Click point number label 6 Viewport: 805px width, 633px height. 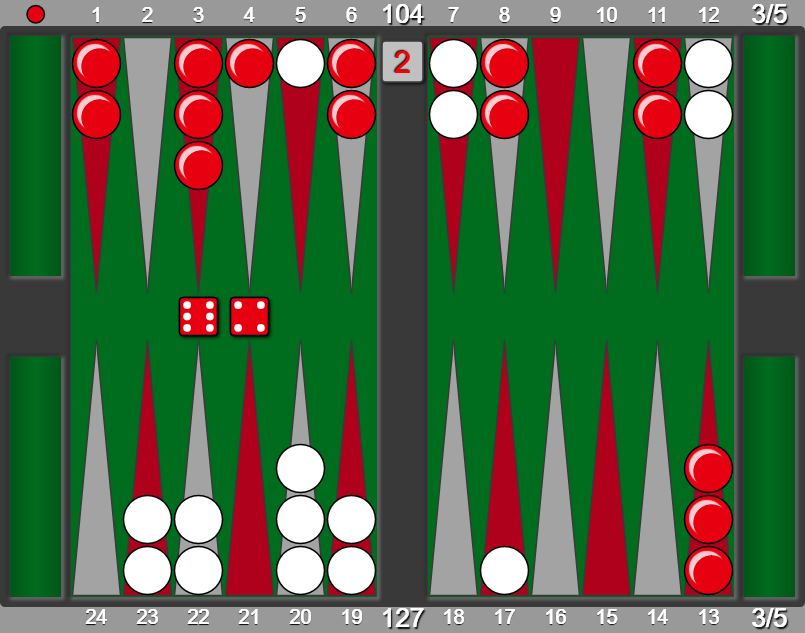(351, 15)
